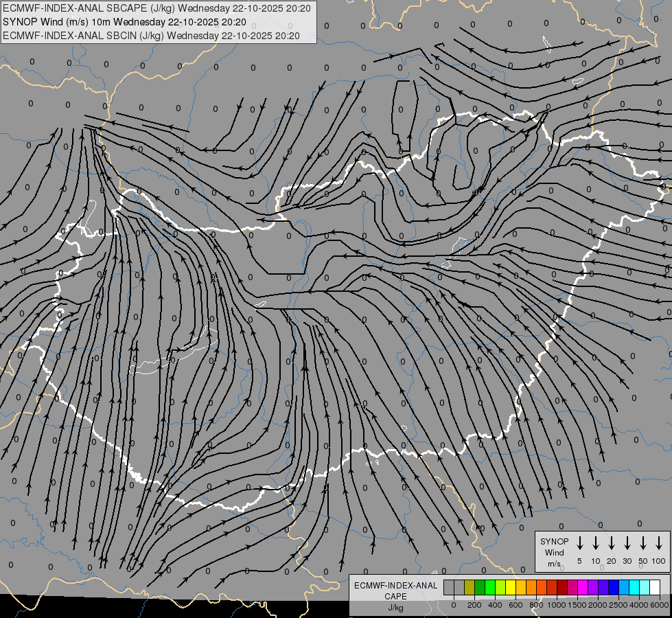Click the SBCIN title line in header
672x618 pixels.
[151, 36]
